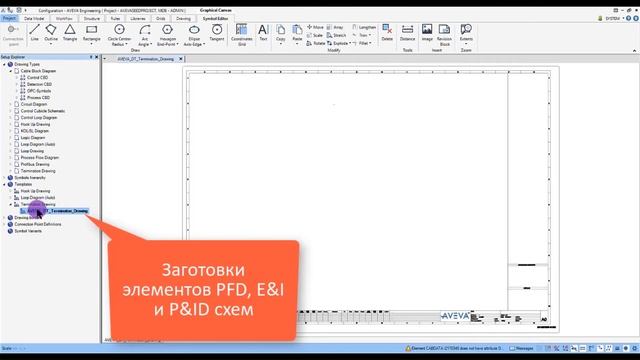Switch to the Drawing ribbon tab

point(183,19)
